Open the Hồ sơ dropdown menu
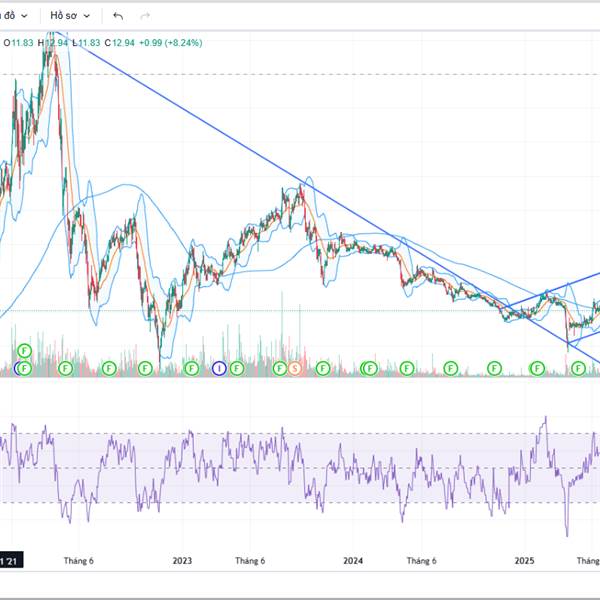600x600 pixels. 70,16
